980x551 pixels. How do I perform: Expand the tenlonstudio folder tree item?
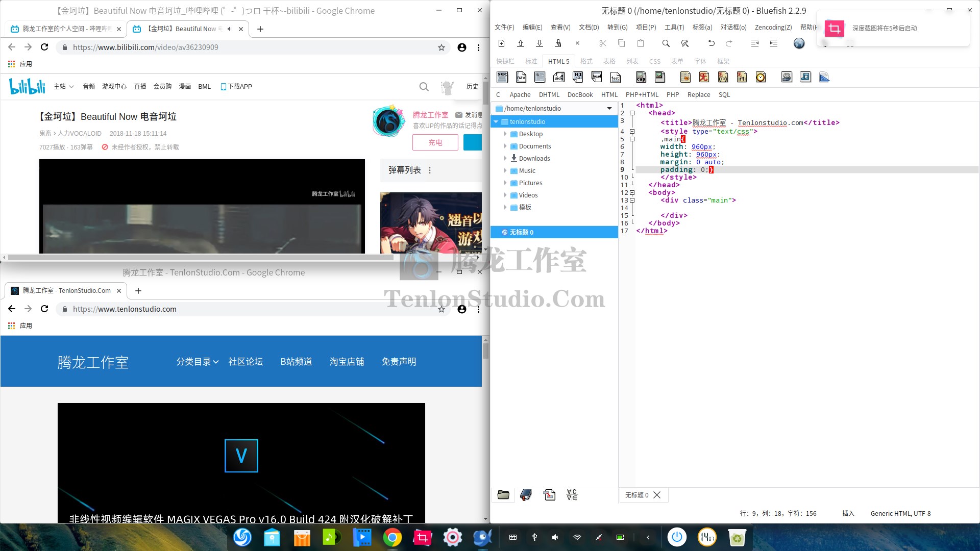[497, 122]
